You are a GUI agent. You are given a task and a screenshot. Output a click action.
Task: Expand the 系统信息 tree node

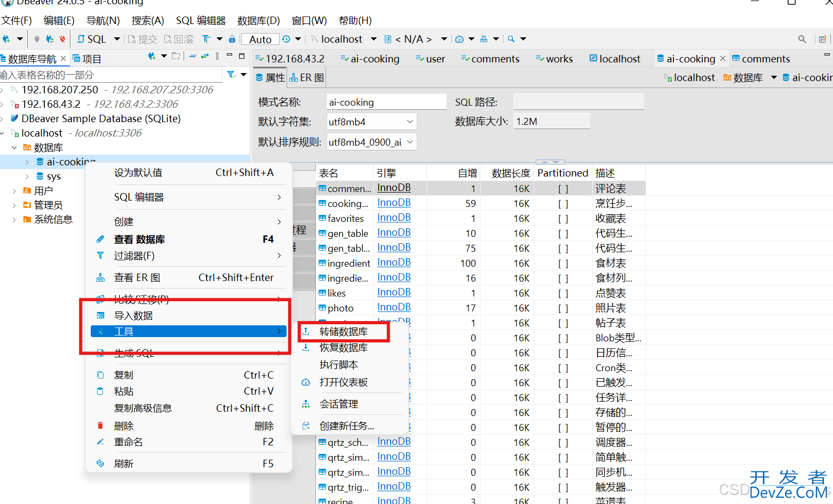coord(14,219)
